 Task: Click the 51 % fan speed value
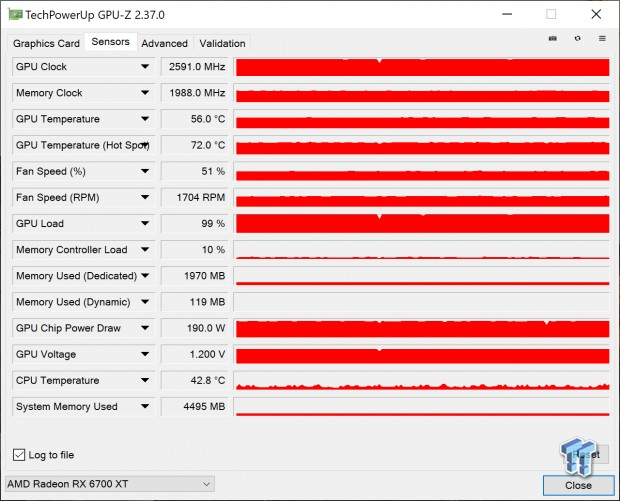click(195, 171)
